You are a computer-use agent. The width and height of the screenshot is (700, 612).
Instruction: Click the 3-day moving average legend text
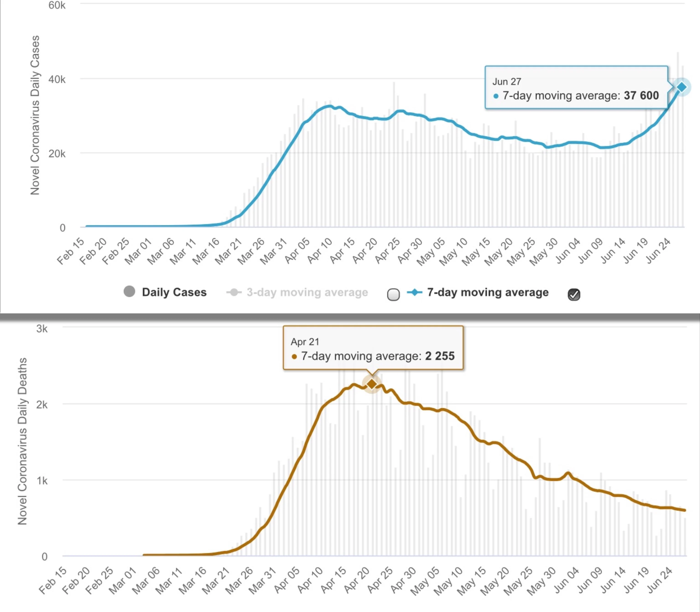(307, 292)
